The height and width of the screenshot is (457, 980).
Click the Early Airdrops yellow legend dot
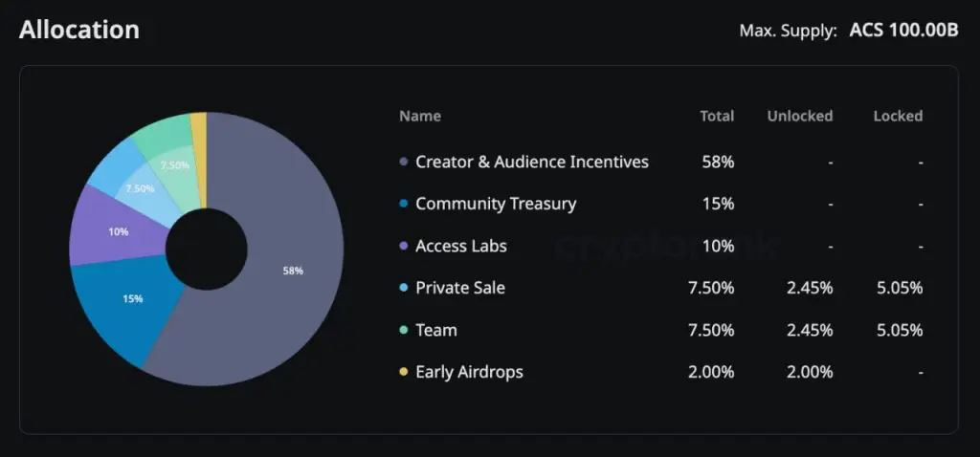404,373
